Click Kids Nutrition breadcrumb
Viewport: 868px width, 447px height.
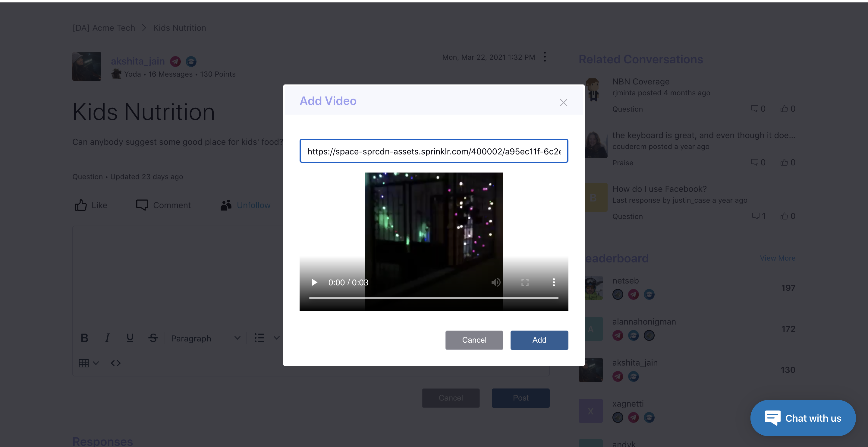(x=180, y=28)
